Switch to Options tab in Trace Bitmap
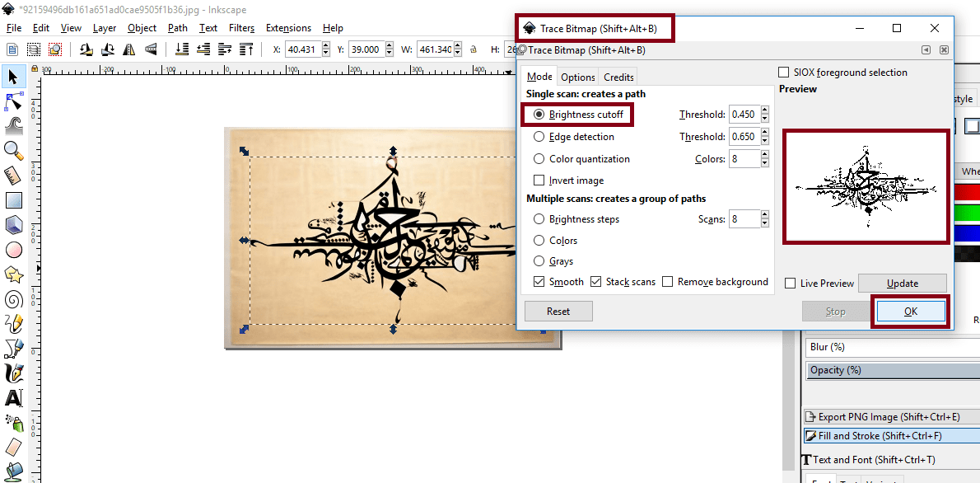The height and width of the screenshot is (483, 980). 577,77
